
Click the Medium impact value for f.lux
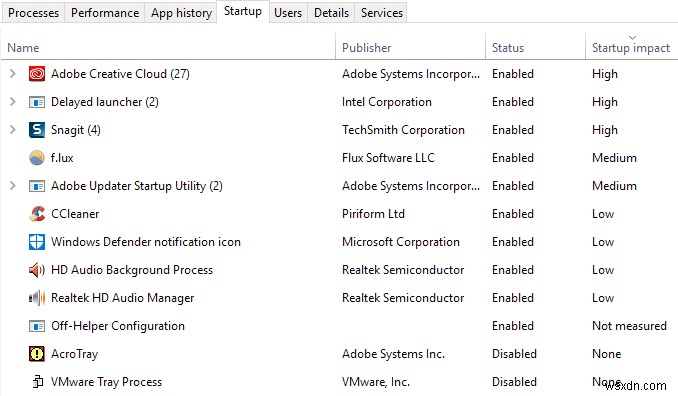click(614, 158)
